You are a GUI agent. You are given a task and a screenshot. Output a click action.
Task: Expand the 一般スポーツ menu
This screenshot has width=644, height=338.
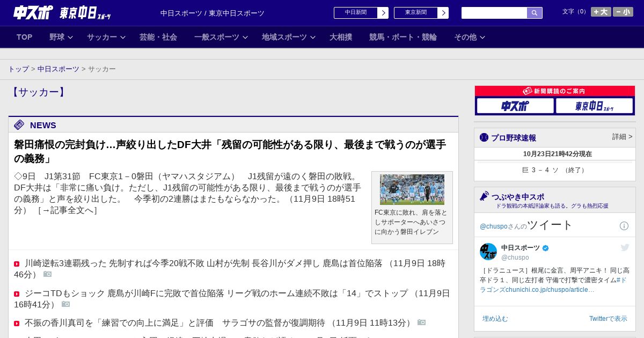pyautogui.click(x=221, y=37)
